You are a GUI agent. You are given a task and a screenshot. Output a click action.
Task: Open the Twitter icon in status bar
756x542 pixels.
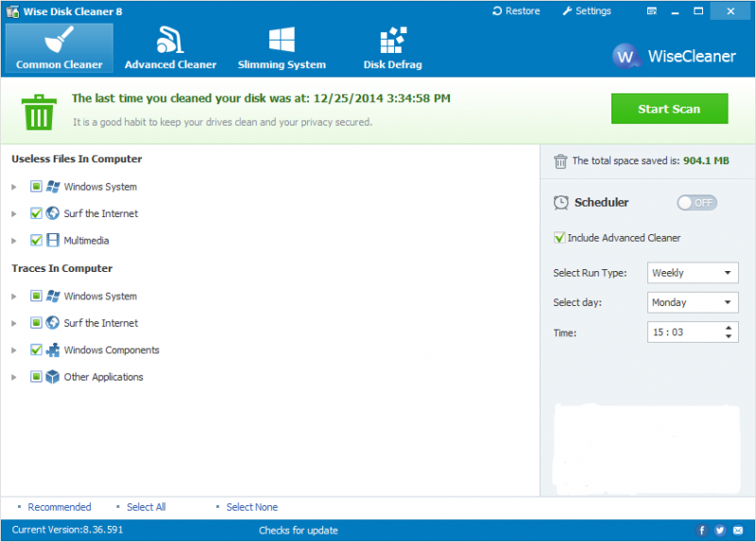click(x=720, y=531)
